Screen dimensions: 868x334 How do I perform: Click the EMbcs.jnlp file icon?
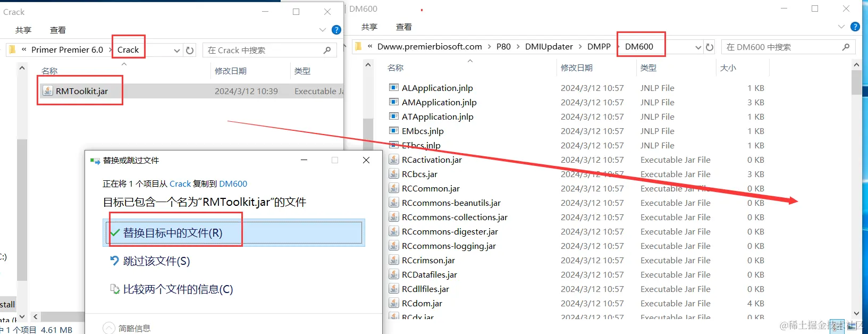[x=394, y=131]
